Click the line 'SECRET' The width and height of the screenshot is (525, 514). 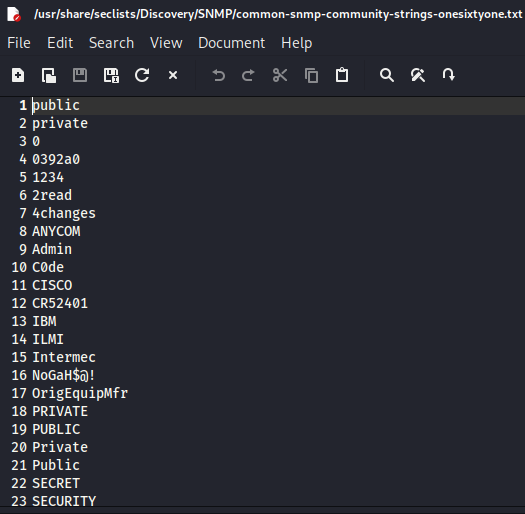pyautogui.click(x=56, y=483)
